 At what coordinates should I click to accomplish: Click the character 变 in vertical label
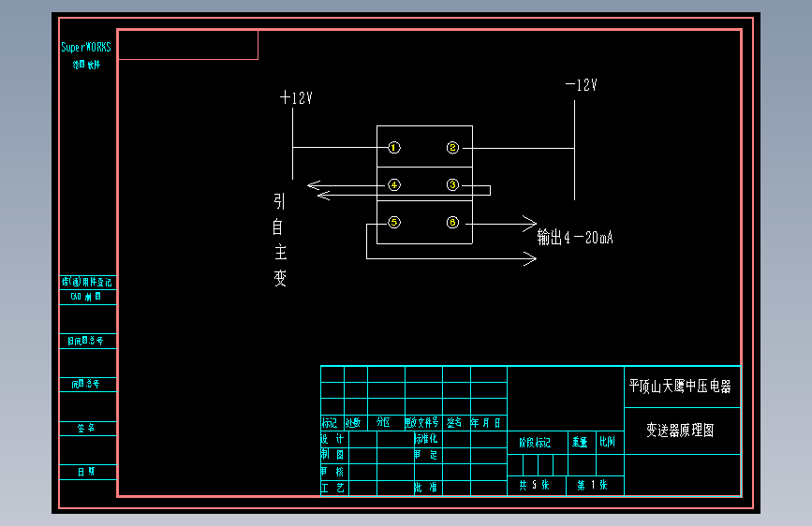coord(280,278)
